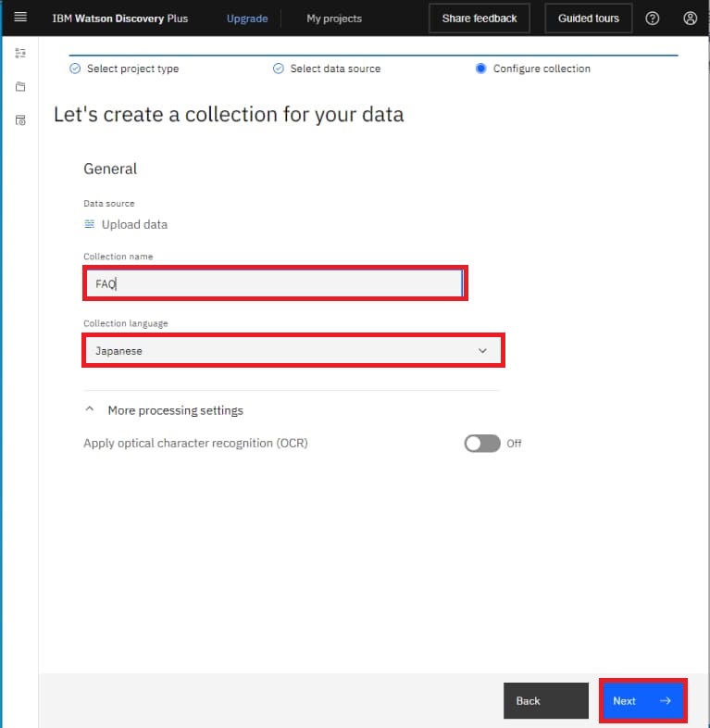The height and width of the screenshot is (728, 710).
Task: Click the Share feedback button
Action: (480, 19)
